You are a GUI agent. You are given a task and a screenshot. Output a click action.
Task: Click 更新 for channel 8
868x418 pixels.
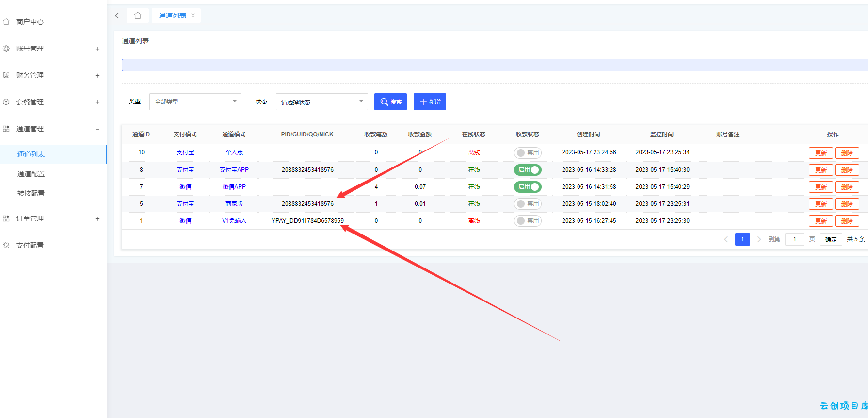pyautogui.click(x=821, y=170)
